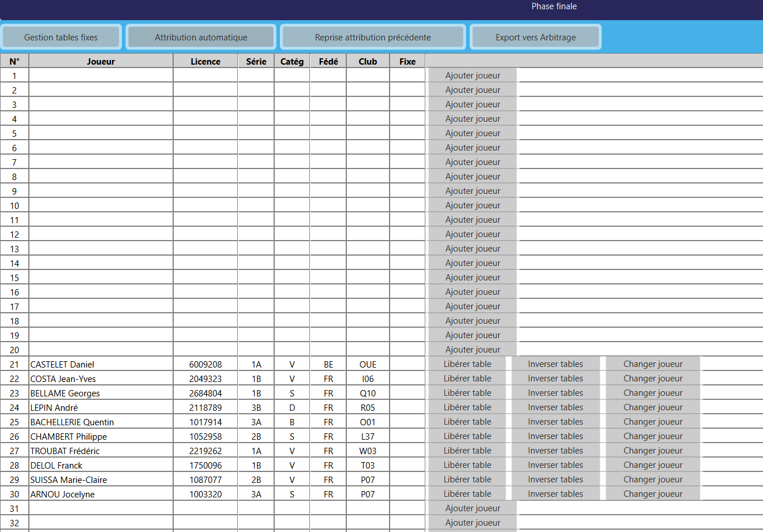The image size is (763, 532).
Task: Run Attribution automatique
Action: coord(201,38)
